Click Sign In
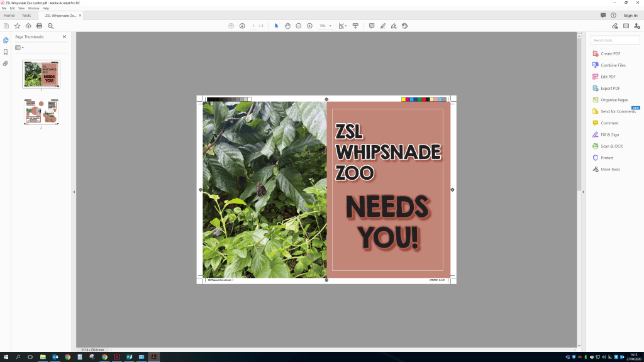 click(x=630, y=15)
